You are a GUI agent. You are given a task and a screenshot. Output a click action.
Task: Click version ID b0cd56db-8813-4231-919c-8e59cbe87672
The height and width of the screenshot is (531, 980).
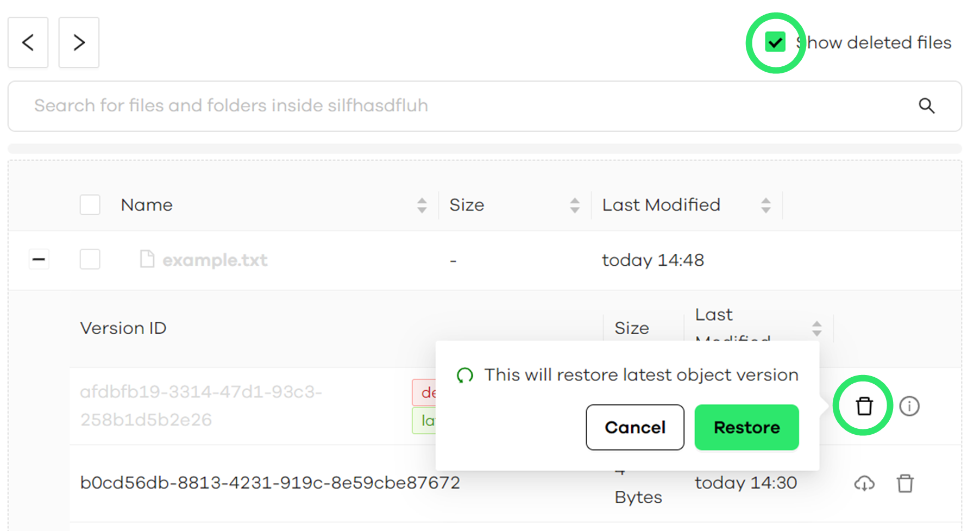270,483
